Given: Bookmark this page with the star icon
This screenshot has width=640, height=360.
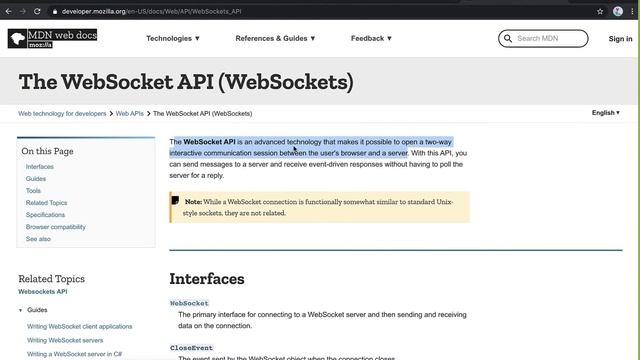Looking at the screenshot, I should point(600,11).
